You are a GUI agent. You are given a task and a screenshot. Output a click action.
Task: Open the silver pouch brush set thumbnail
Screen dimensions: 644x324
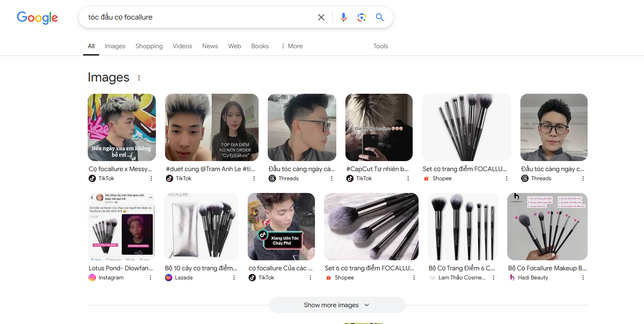pyautogui.click(x=201, y=227)
